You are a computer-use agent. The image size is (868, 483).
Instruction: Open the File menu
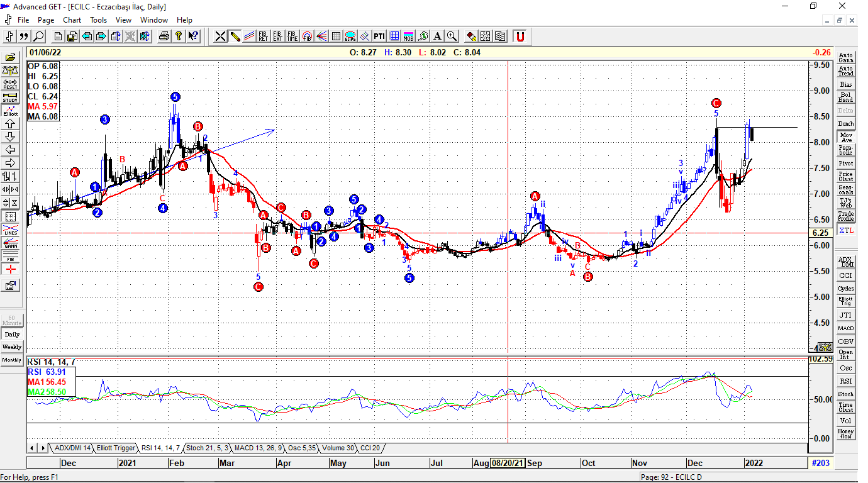[23, 20]
